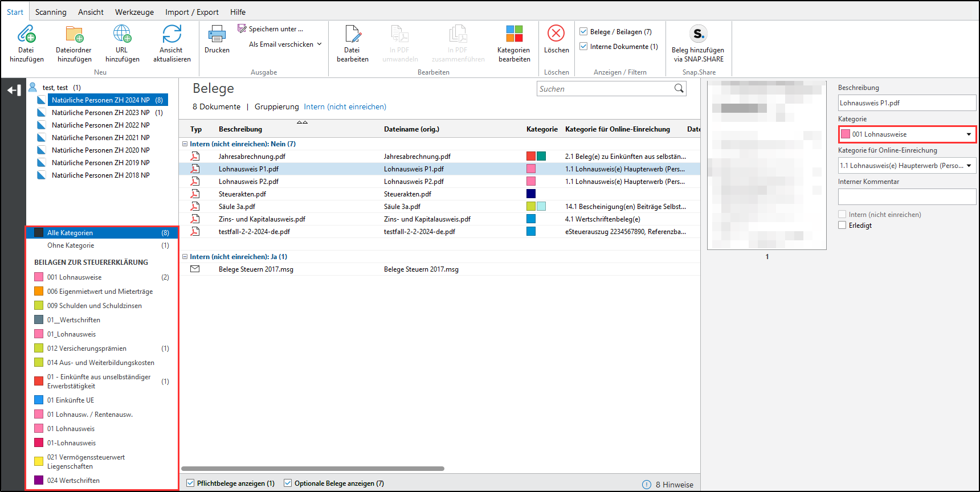The width and height of the screenshot is (980, 492).
Task: Check Intern (nicht einreichen) checkbox
Action: (x=842, y=214)
